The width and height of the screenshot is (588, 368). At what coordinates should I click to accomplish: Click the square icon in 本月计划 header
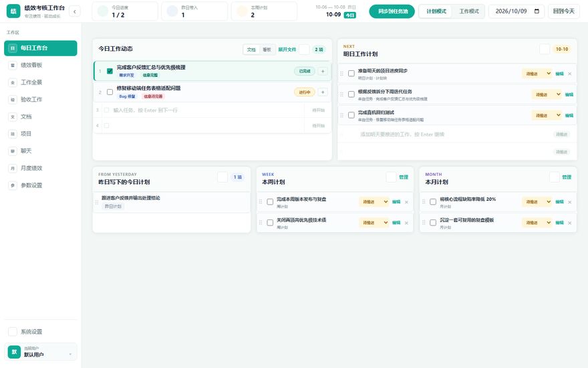point(554,177)
